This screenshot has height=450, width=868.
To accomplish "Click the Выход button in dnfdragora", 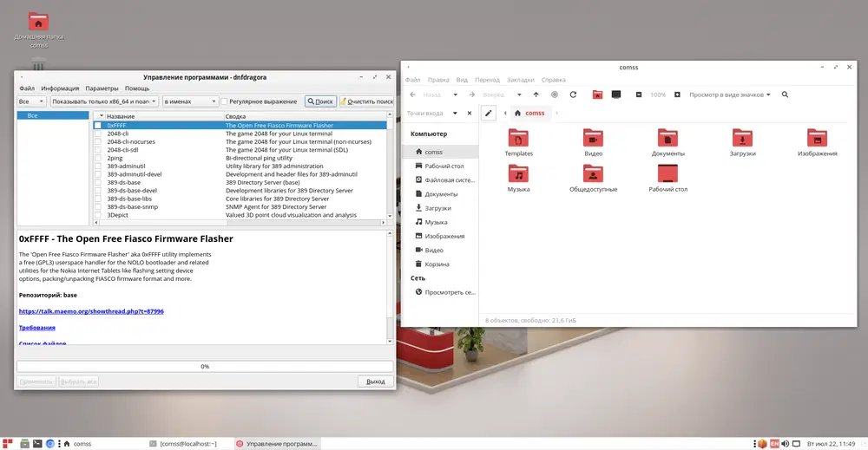I will tap(375, 382).
